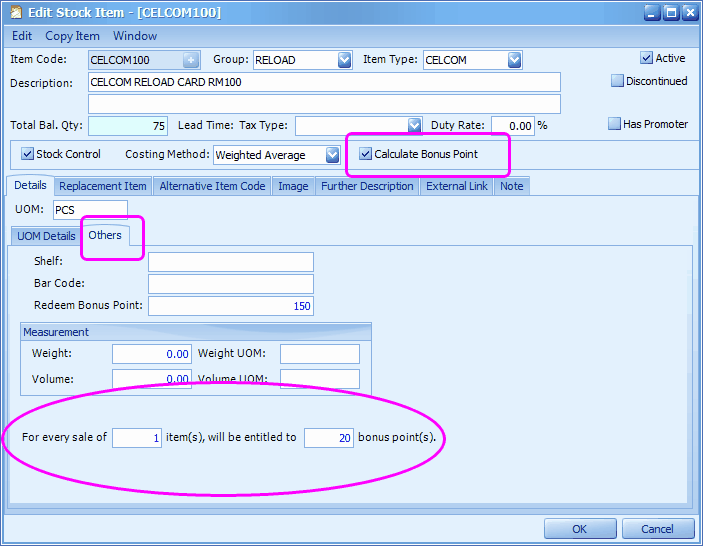Click the Volume value field

click(152, 379)
